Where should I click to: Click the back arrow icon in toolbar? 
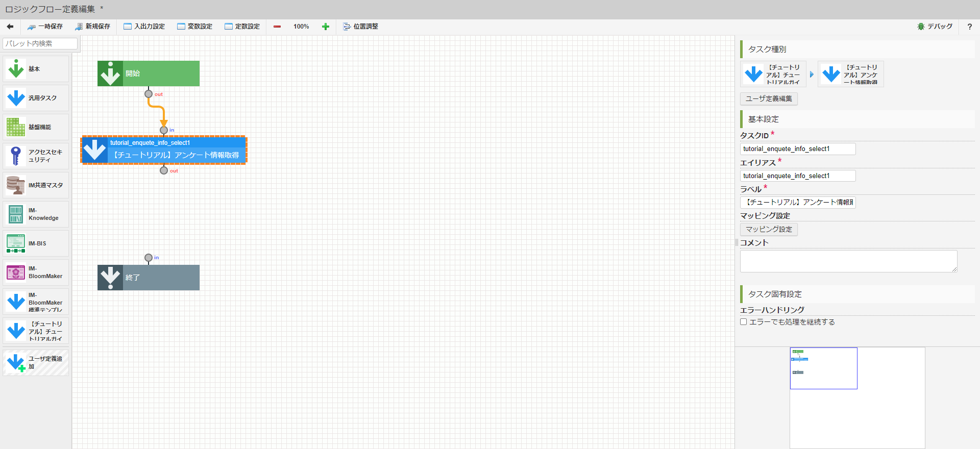(x=10, y=27)
